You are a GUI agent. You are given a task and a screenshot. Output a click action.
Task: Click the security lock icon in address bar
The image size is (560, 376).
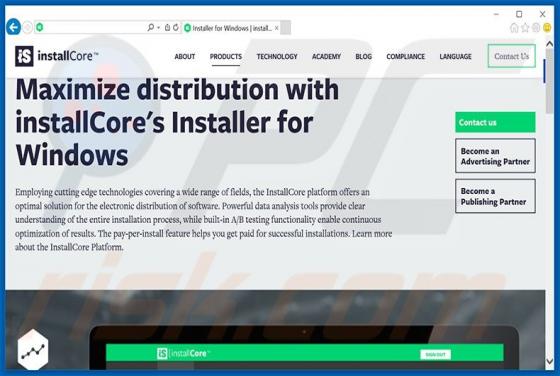point(167,27)
